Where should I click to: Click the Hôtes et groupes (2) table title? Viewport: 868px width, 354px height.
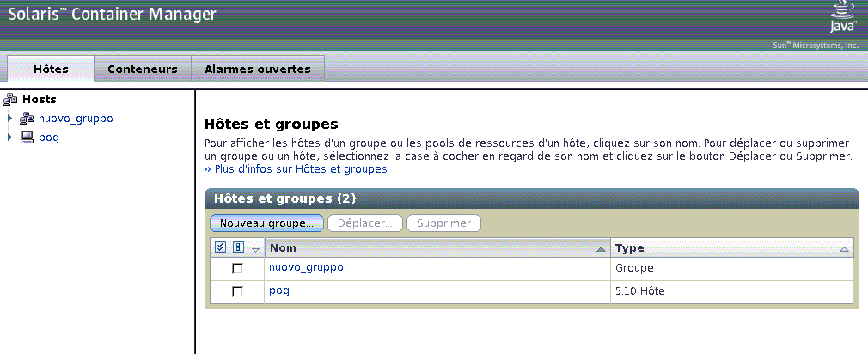point(285,198)
